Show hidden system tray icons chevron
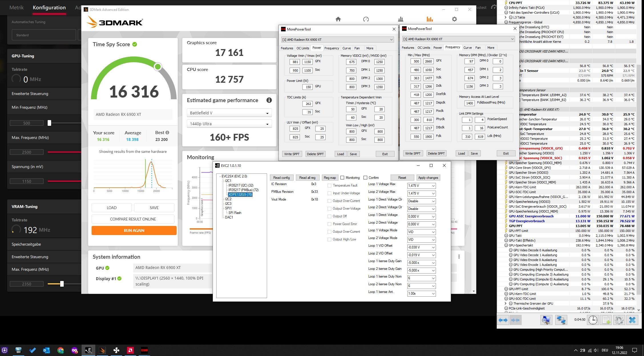 tap(576, 350)
